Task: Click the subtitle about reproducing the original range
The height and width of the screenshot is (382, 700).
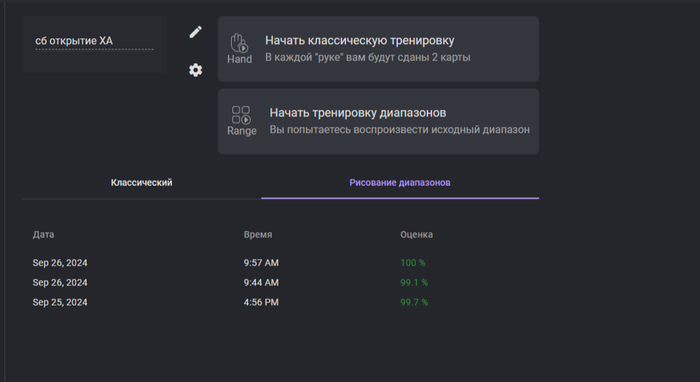Action: click(x=400, y=130)
